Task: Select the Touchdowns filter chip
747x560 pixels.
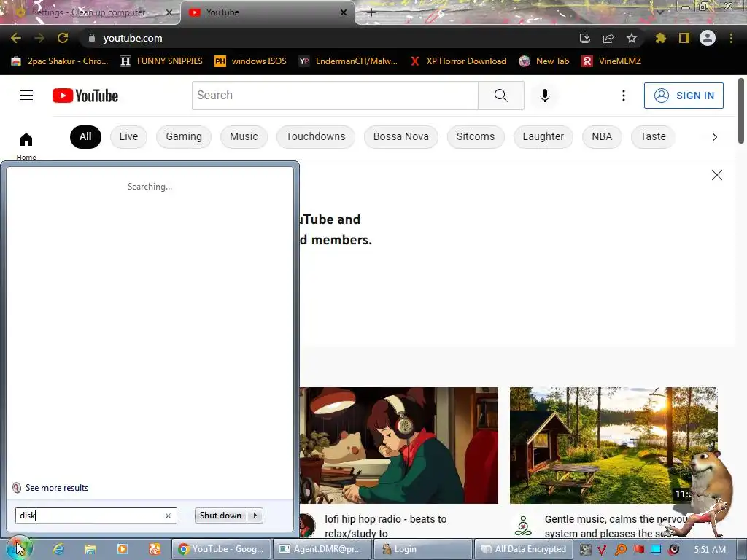Action: tap(315, 136)
